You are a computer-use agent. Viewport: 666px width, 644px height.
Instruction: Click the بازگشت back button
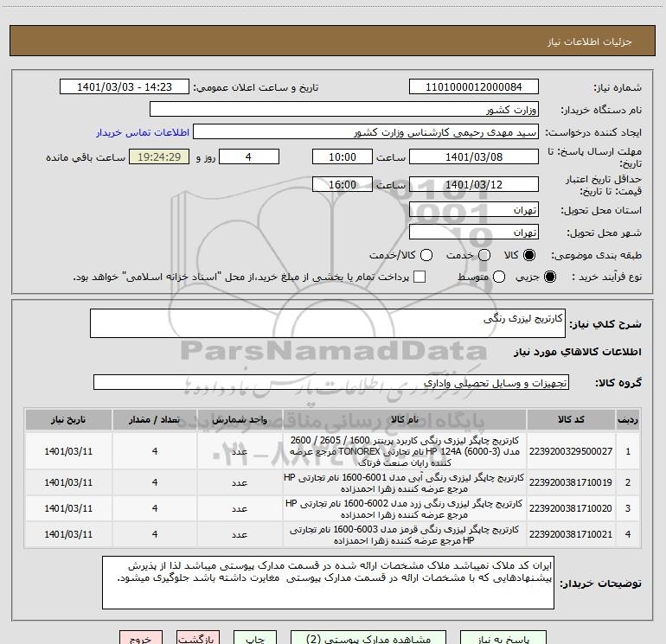(x=198, y=638)
